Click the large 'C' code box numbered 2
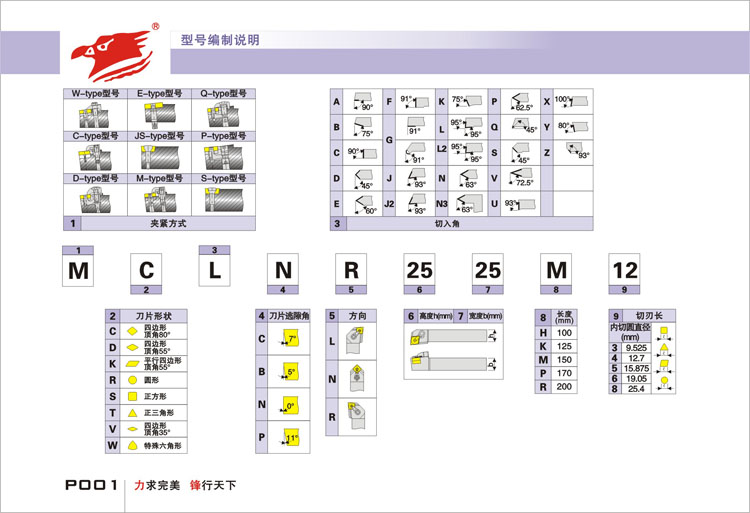 point(146,270)
